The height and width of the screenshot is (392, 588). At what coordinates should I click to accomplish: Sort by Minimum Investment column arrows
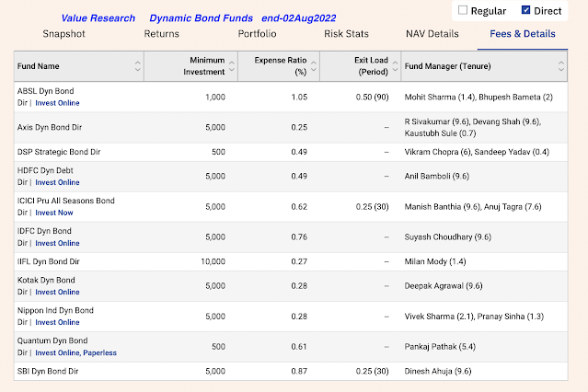tap(232, 66)
